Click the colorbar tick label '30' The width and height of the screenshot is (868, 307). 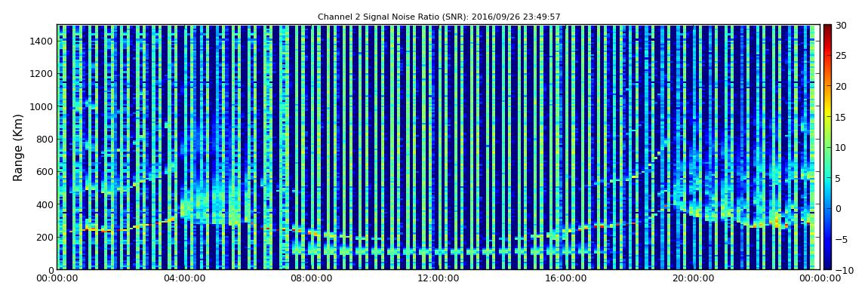(x=840, y=26)
